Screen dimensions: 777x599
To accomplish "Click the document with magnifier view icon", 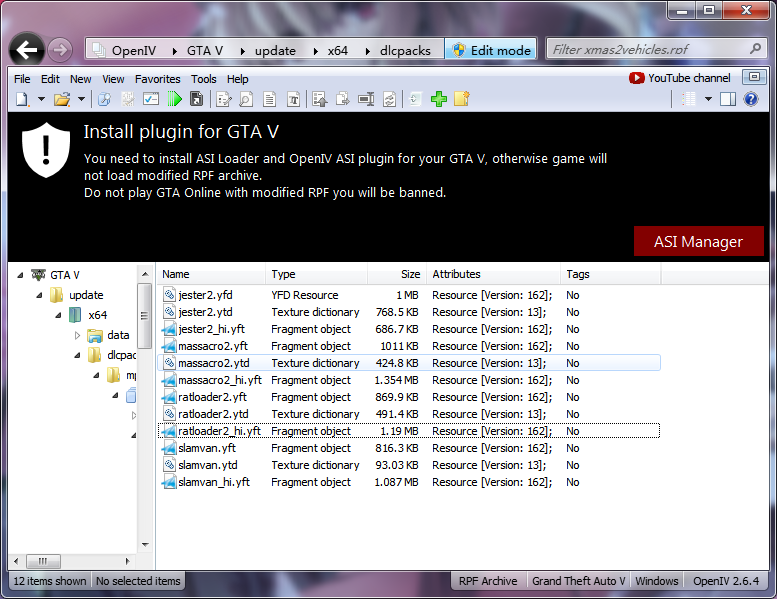I will click(x=246, y=100).
